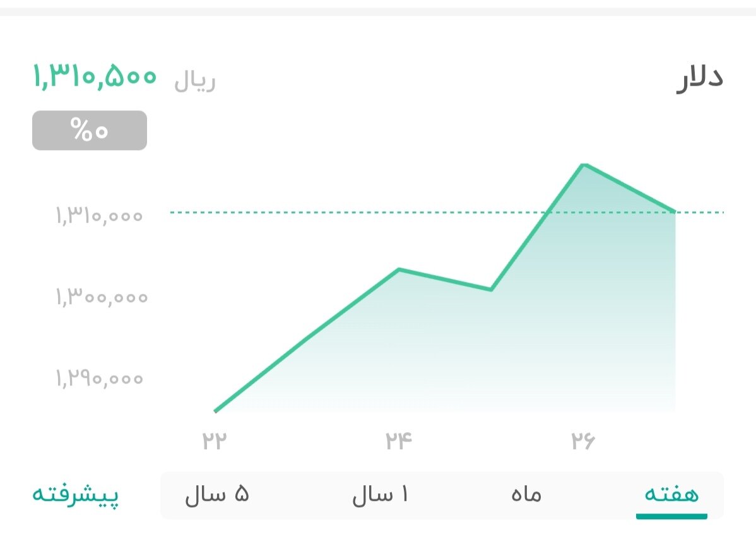756x535 pixels.
Task: Click the %0 change badge
Action: pos(89,130)
